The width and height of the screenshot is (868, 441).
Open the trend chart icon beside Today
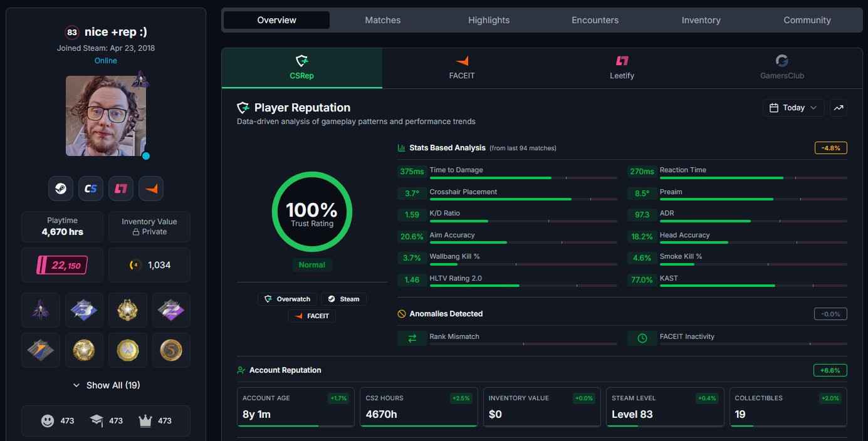pos(839,108)
